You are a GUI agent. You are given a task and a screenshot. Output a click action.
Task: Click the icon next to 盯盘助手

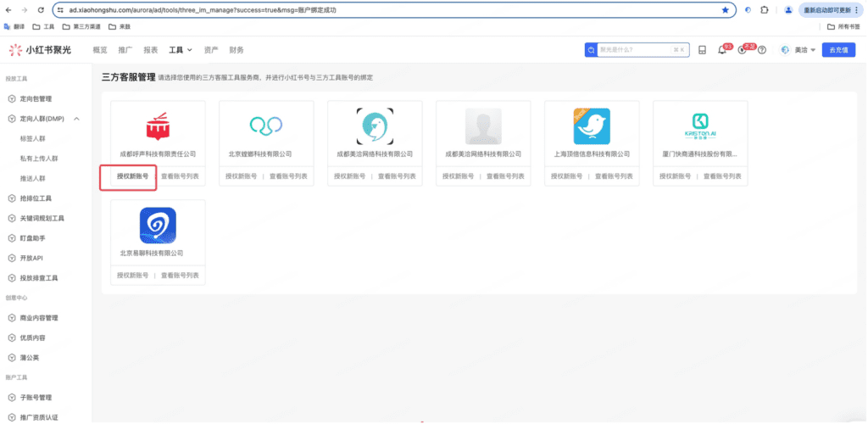click(12, 238)
